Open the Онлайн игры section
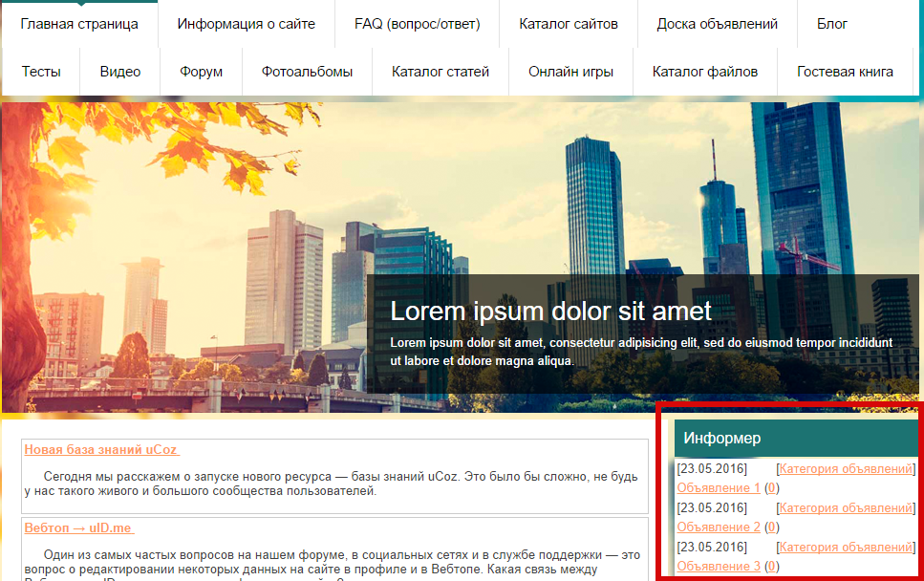The width and height of the screenshot is (924, 581). pos(570,72)
